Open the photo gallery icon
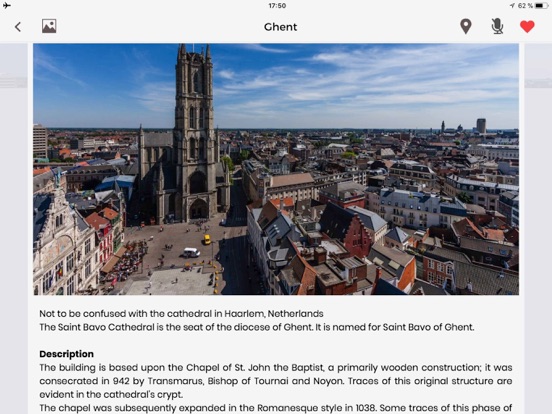The image size is (552, 414). click(49, 26)
